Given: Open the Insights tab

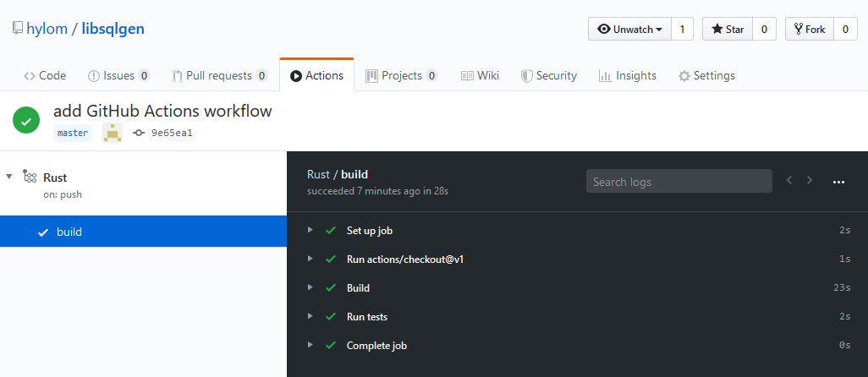Looking at the screenshot, I should pyautogui.click(x=628, y=76).
